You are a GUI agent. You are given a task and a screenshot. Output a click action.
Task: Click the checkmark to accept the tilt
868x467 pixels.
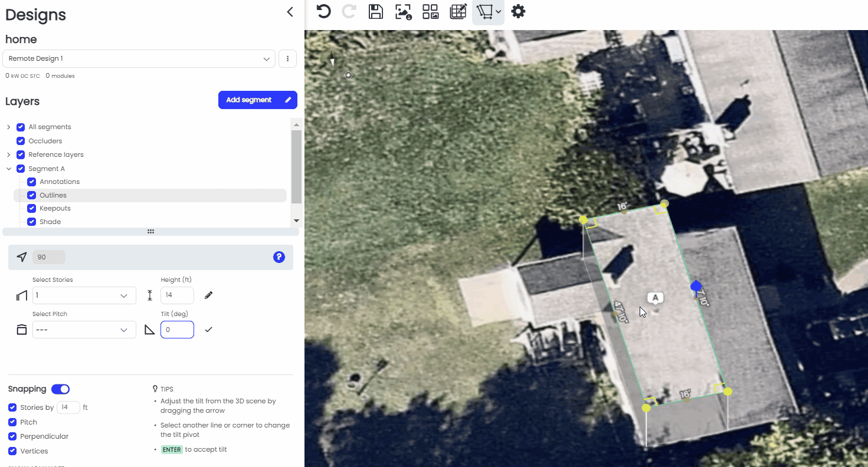208,329
